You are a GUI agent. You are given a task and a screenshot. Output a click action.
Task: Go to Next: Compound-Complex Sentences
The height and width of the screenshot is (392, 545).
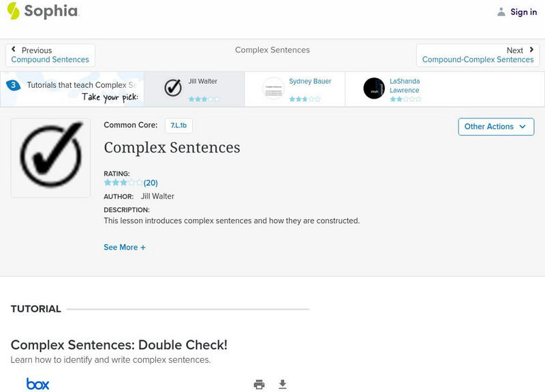[x=478, y=55]
